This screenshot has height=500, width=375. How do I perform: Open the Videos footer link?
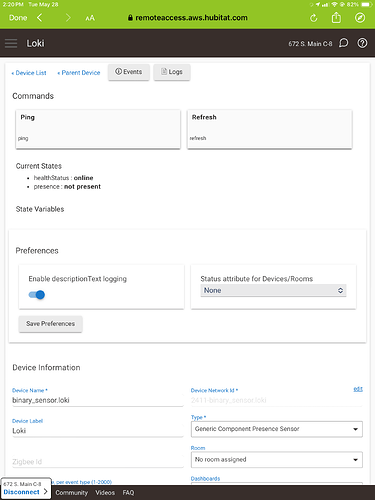click(105, 493)
